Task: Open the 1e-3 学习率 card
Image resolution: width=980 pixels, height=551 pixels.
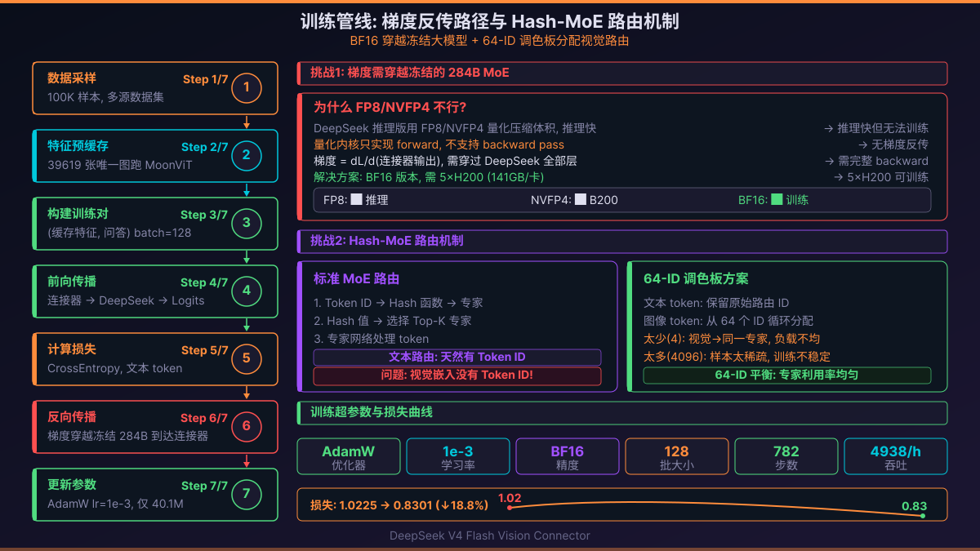Action: 458,457
